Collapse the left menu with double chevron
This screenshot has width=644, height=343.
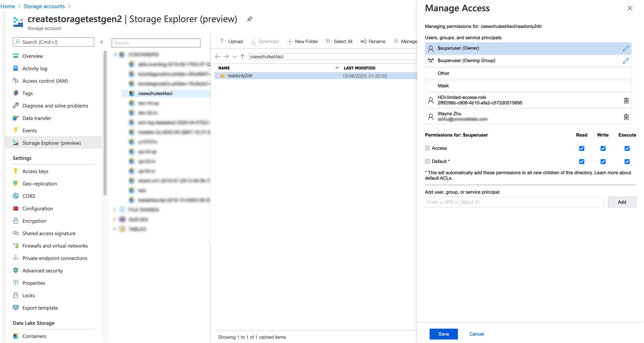[x=102, y=42]
